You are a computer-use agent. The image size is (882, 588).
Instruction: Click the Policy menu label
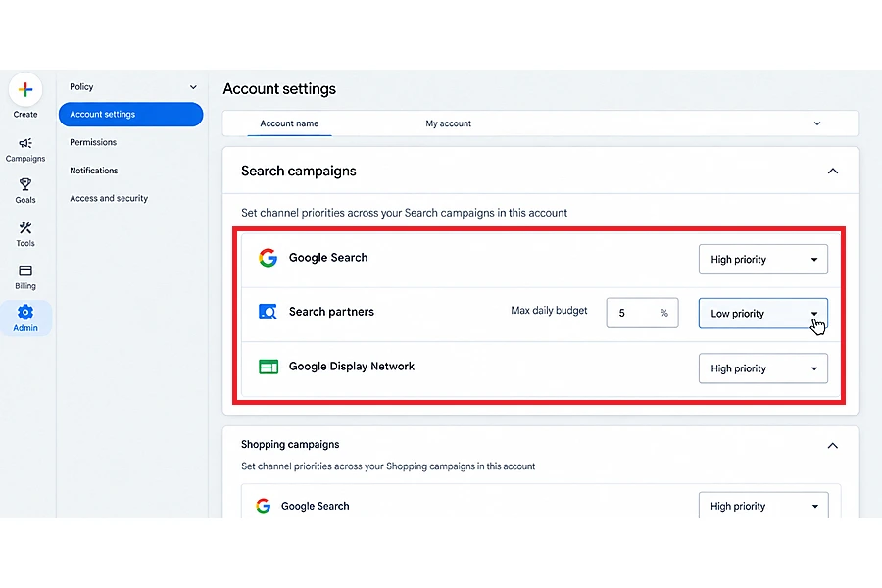tap(81, 86)
